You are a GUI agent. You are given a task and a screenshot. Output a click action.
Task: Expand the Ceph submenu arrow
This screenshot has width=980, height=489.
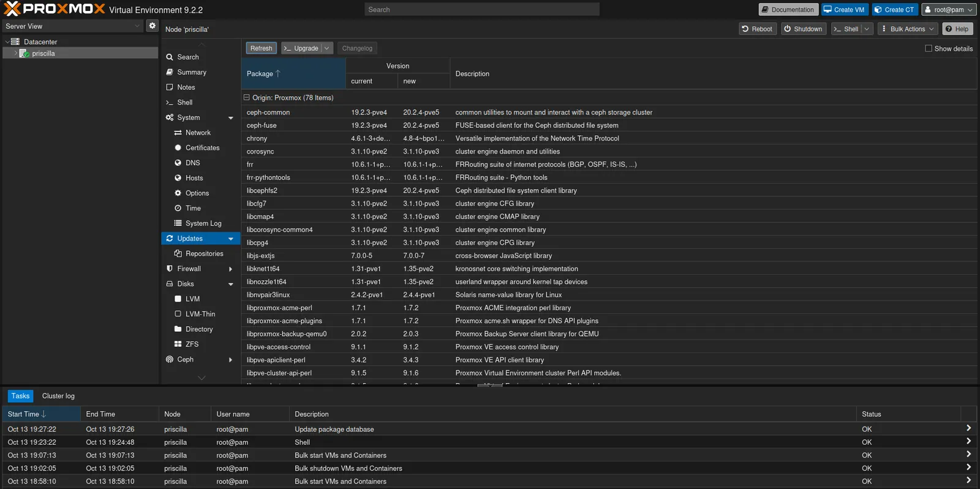coord(231,360)
